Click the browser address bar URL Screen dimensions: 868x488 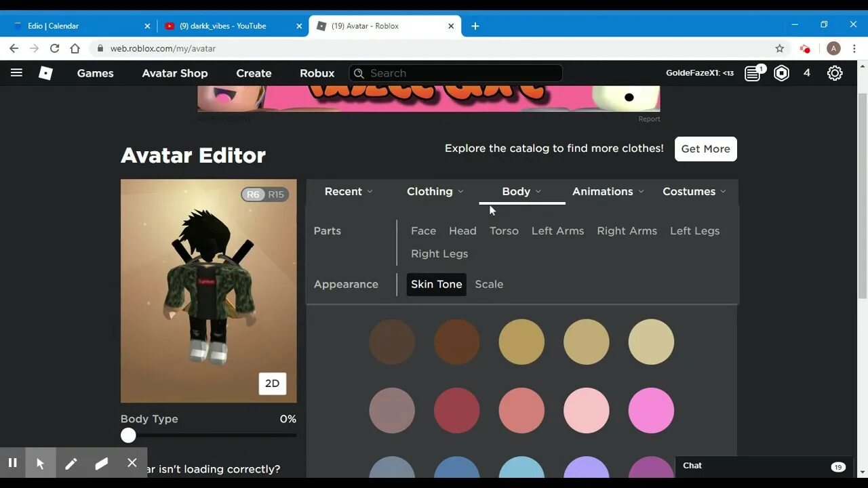[x=163, y=48]
